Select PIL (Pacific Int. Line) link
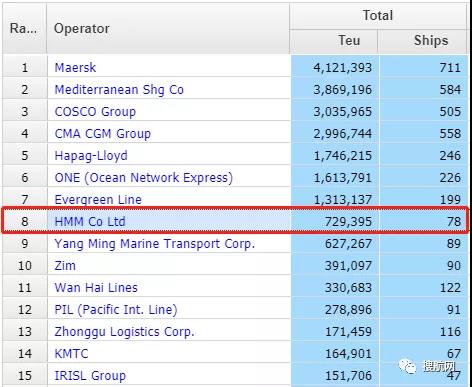This screenshot has width=472, height=387. click(116, 310)
